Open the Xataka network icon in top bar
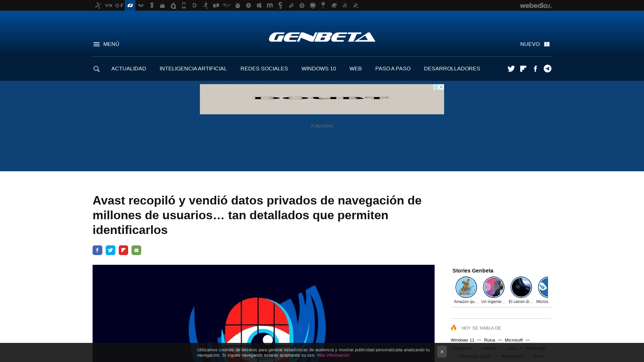644x362 pixels. [98, 5]
